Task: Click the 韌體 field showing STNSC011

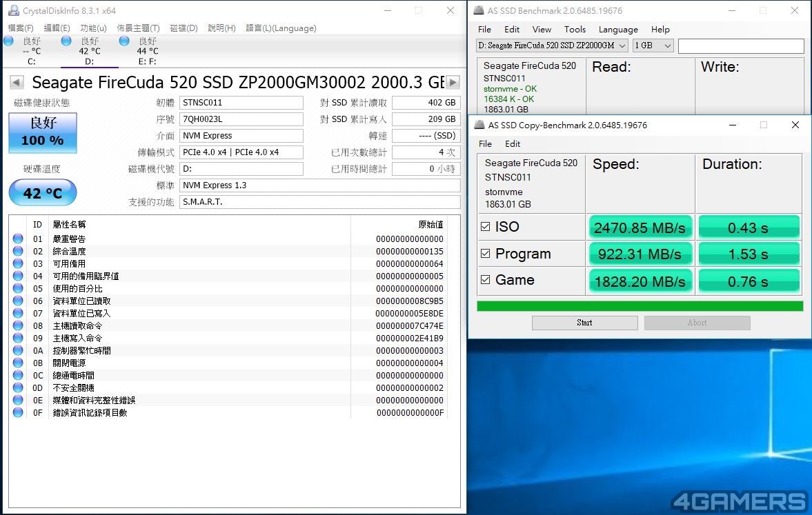Action: click(241, 103)
